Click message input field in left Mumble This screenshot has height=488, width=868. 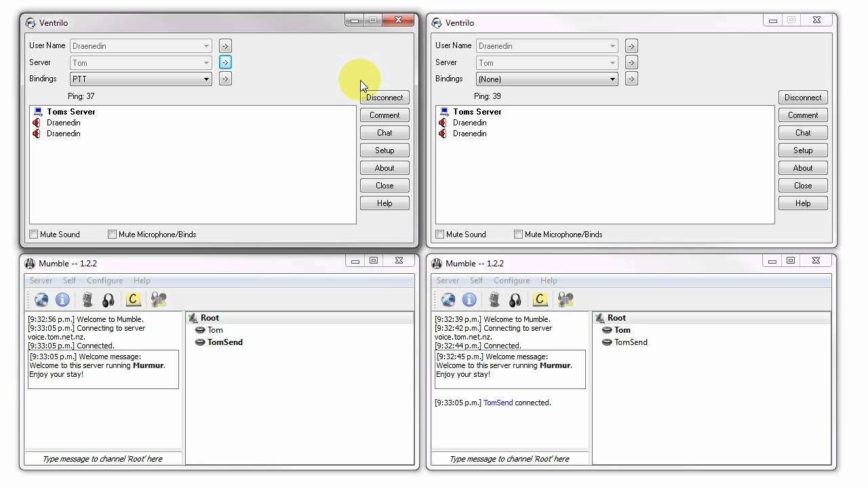click(x=103, y=459)
